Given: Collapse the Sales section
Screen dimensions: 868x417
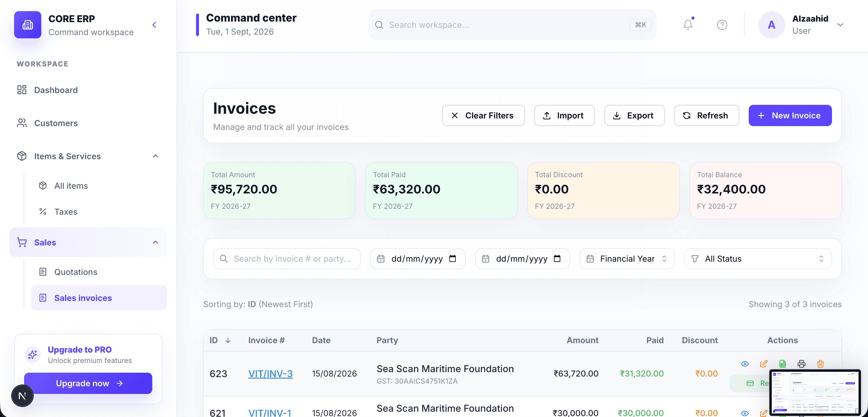Looking at the screenshot, I should pyautogui.click(x=155, y=242).
